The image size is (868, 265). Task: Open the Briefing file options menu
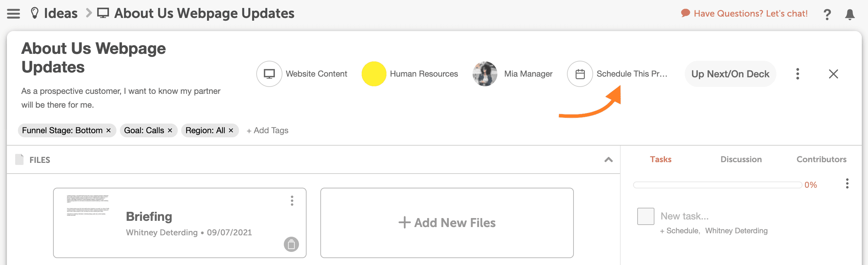coord(292,201)
